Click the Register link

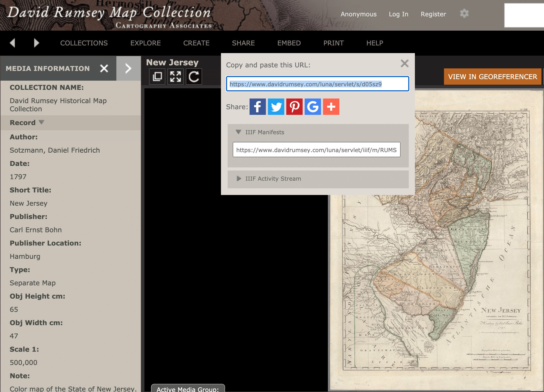click(x=433, y=14)
